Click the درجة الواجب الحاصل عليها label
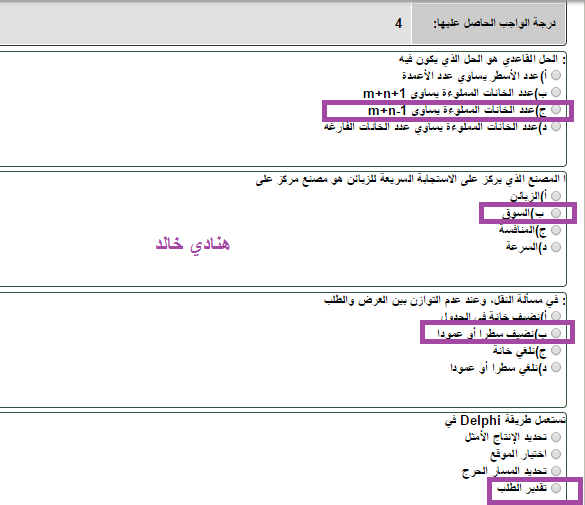Viewport: 585px width, 505px height. pyautogui.click(x=494, y=23)
